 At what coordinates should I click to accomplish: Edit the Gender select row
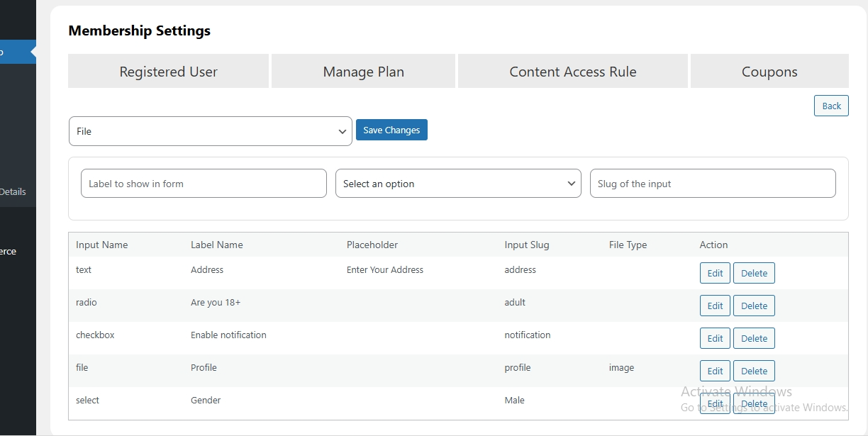click(x=715, y=403)
